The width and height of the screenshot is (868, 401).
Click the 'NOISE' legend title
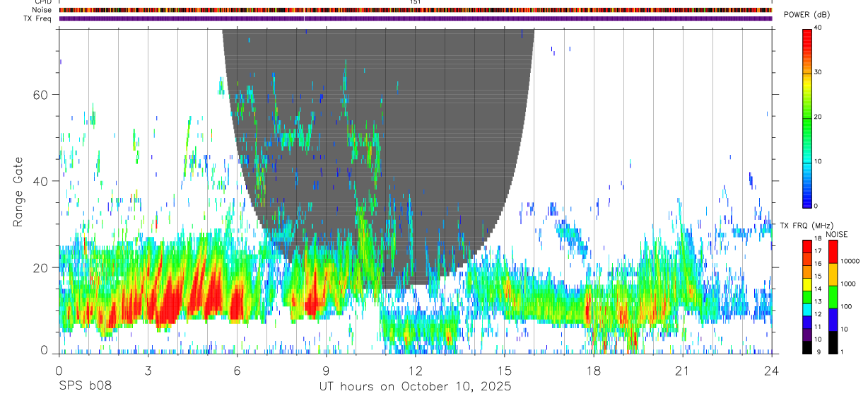[x=837, y=234]
